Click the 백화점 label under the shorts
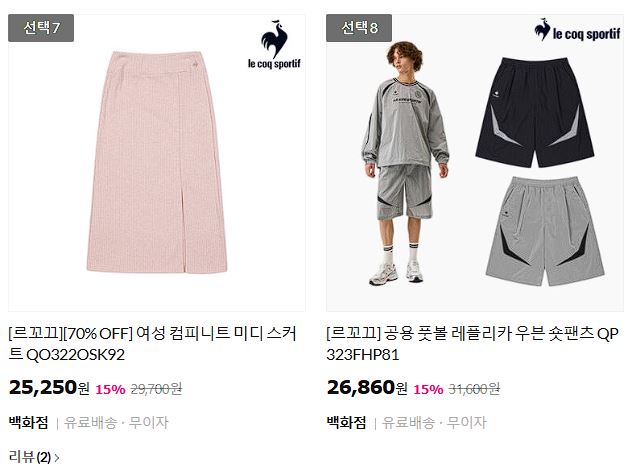Viewport: 630px width, 468px height. click(x=346, y=422)
